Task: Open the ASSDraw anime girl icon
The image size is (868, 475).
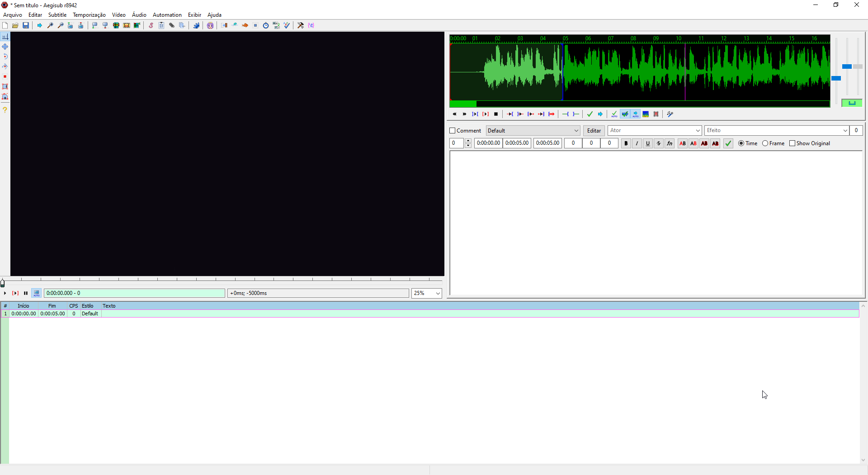Action: (210, 25)
